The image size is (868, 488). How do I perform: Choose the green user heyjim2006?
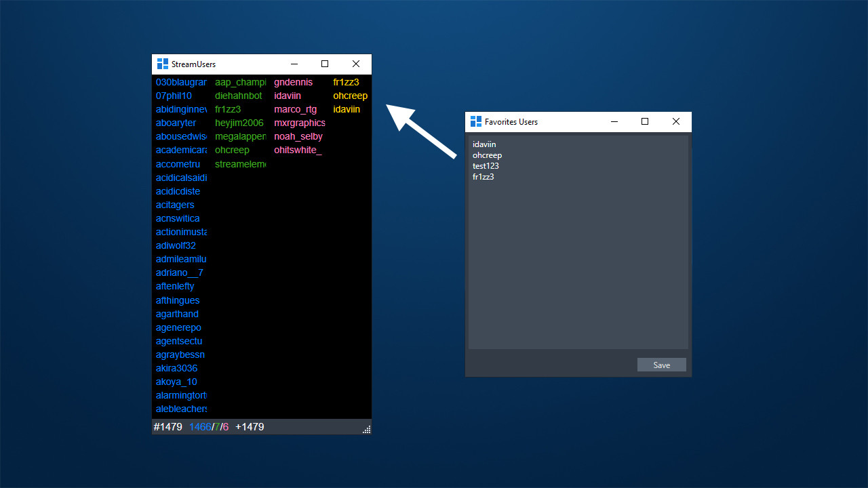pos(239,123)
